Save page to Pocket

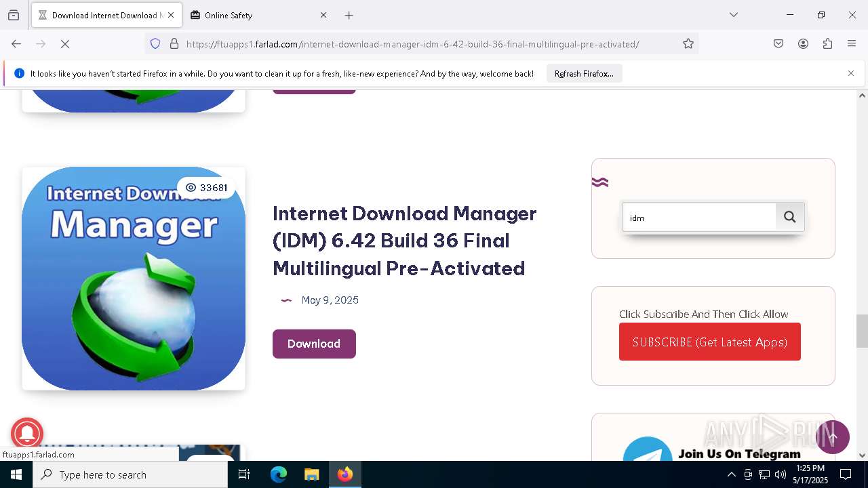778,44
